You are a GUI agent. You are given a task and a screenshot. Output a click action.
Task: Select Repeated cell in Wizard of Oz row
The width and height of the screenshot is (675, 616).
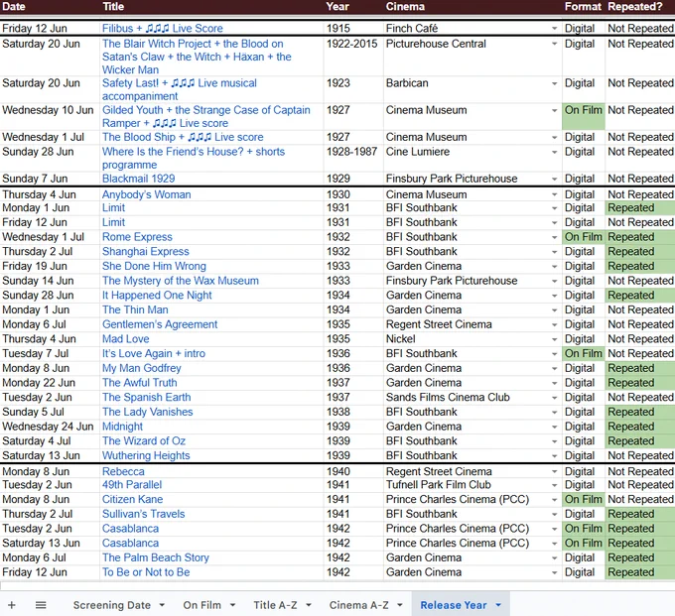coord(639,441)
